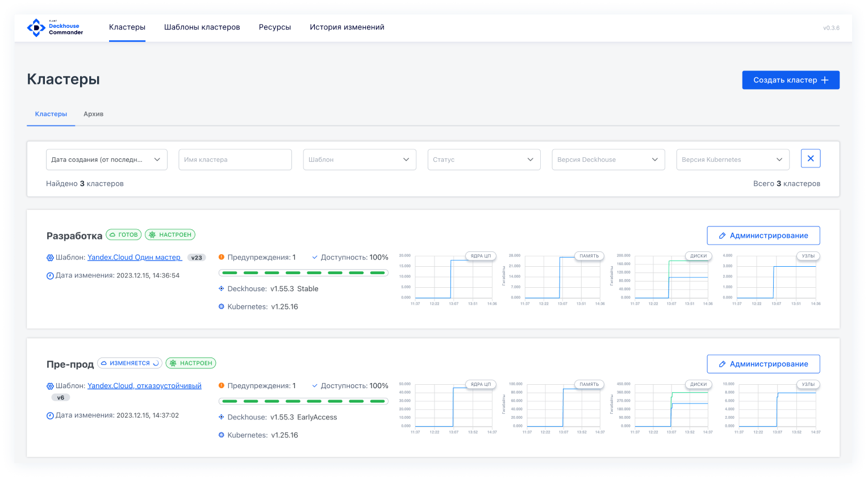Open the Yandex.Cloud Один мастер template link
The image size is (868, 479).
135,257
